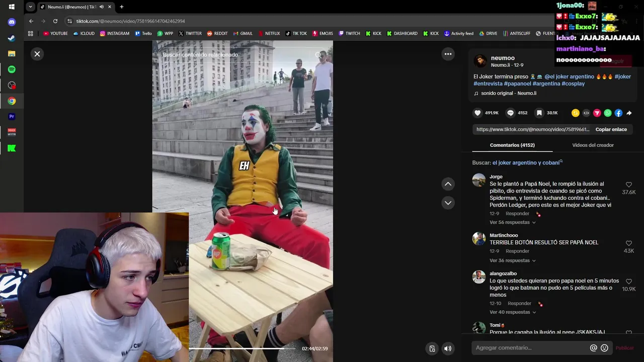Expand Ver 56 respuestas under Jorge
The image size is (644, 362).
pos(512,222)
